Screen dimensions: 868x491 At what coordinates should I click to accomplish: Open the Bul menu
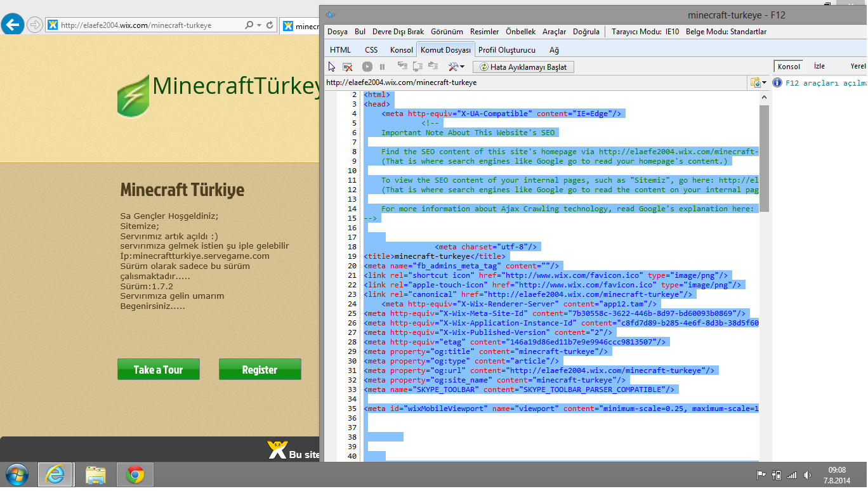(x=360, y=32)
